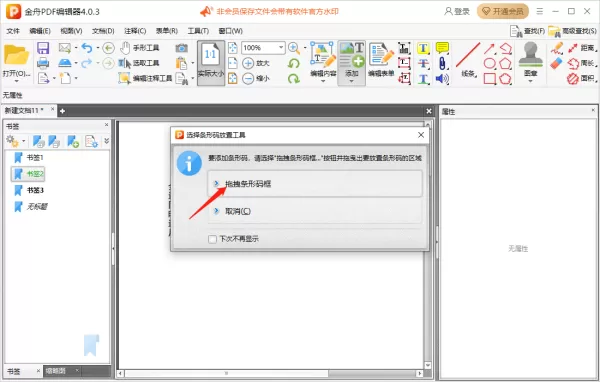This screenshot has width=600, height=382.
Task: Select the underline text tool
Action: coord(423,78)
